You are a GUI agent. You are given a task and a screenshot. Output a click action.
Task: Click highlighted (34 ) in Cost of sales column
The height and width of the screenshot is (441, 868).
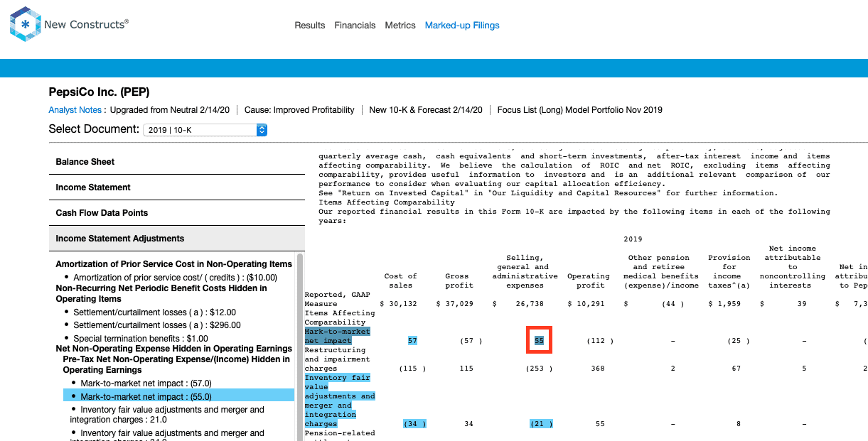coord(414,424)
